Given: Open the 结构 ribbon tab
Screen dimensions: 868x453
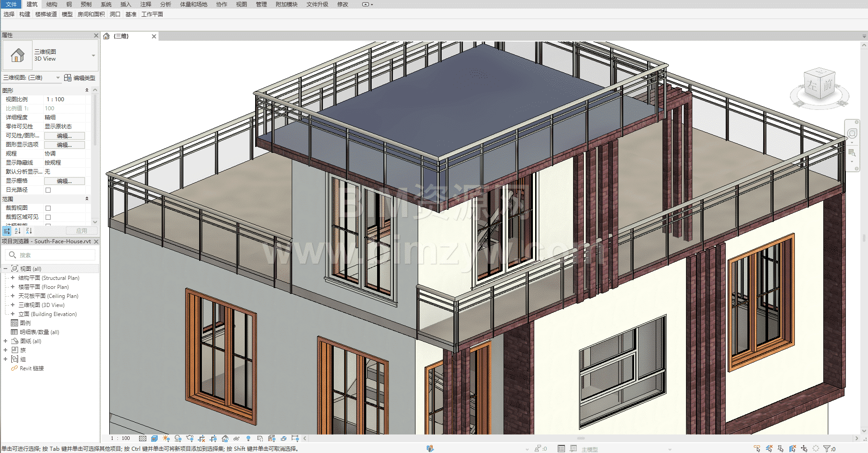Looking at the screenshot, I should tap(51, 5).
